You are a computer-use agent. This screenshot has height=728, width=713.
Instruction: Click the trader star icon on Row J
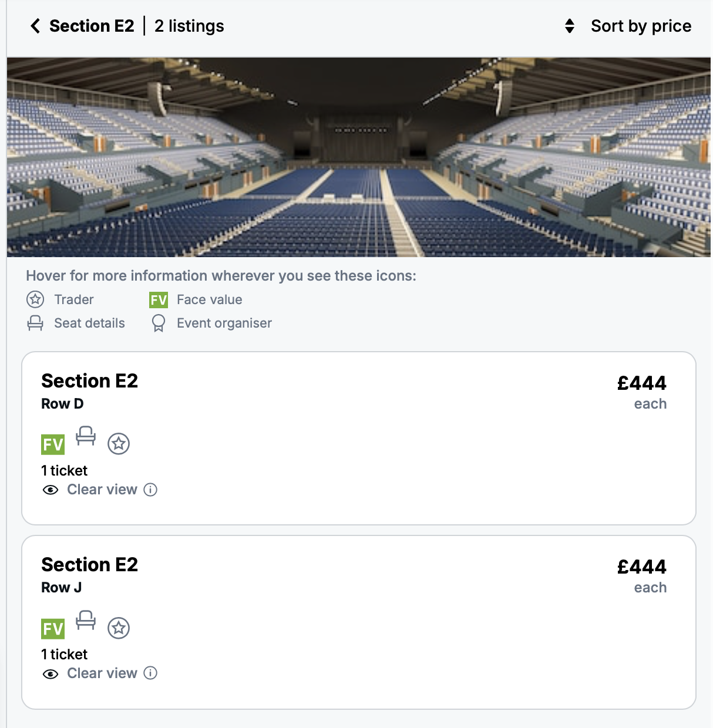[x=119, y=628]
